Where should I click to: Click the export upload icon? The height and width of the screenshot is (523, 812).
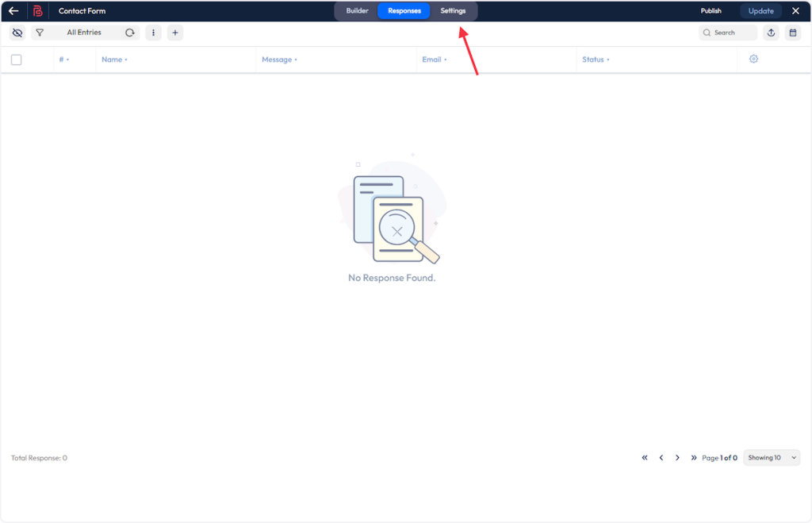point(772,33)
